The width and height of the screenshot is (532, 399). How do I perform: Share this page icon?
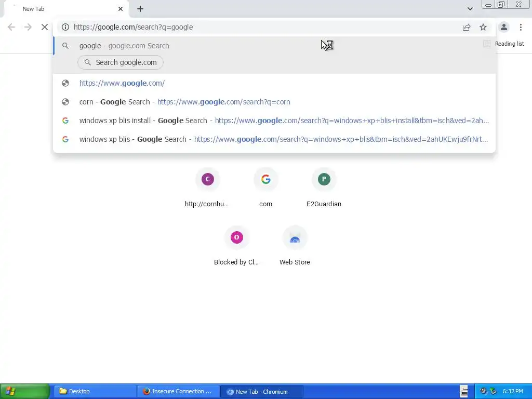coord(467,27)
